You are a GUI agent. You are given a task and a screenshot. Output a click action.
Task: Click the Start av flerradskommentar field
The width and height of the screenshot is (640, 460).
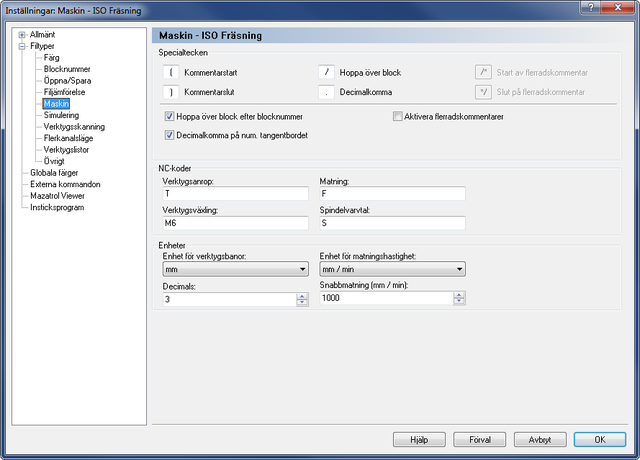483,72
